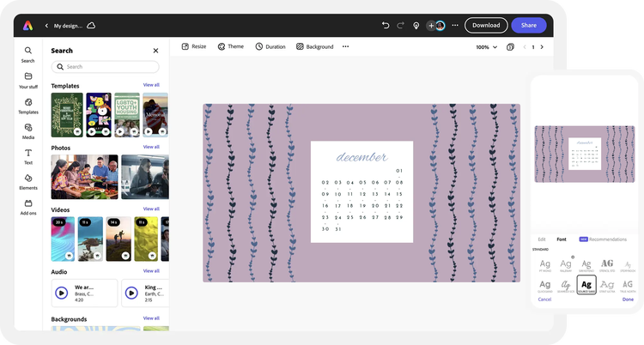This screenshot has width=644, height=345.
Task: Open the 100% zoom dropdown
Action: 486,47
